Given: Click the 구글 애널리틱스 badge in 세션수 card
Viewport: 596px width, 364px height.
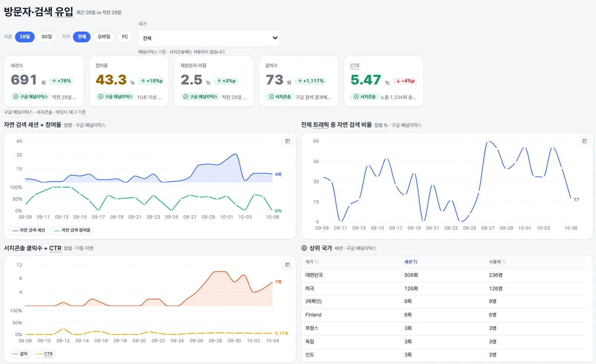Looking at the screenshot, I should point(31,97).
